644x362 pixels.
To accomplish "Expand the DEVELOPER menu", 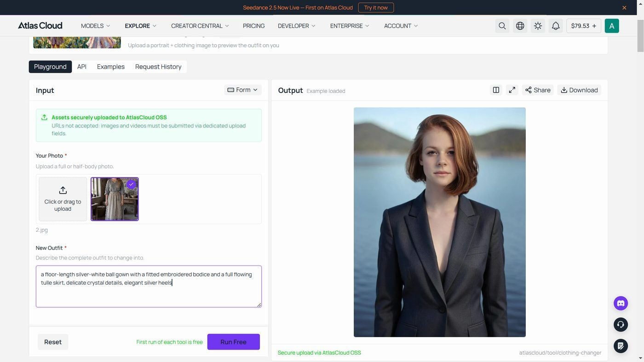I will pyautogui.click(x=296, y=26).
